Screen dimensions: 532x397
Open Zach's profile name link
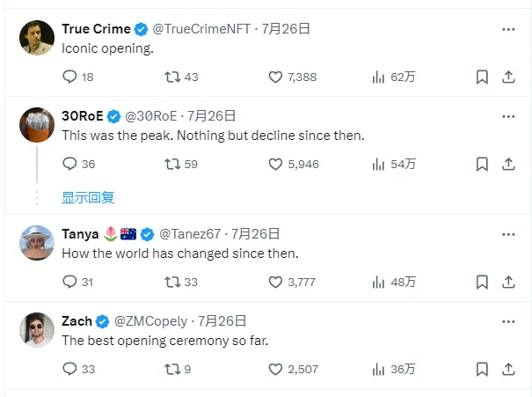point(77,321)
